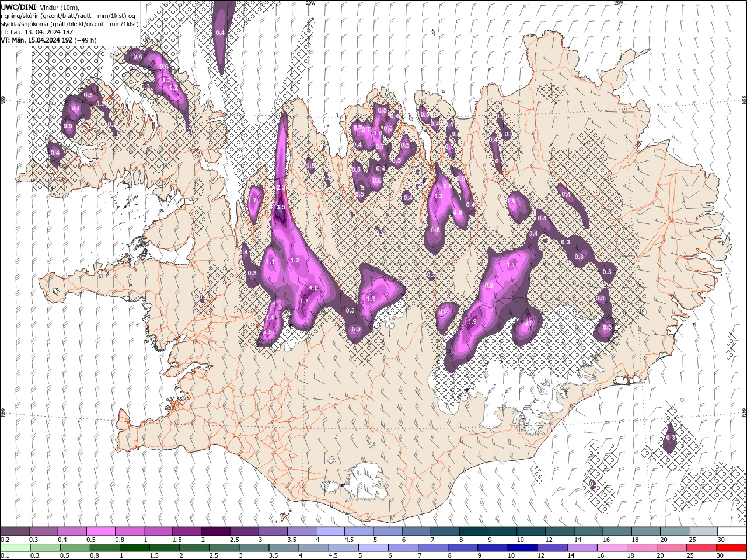This screenshot has height=560, width=747.
Task: Pick bright pink upper swatch between 0.5 and 0.8
Action: click(x=100, y=531)
